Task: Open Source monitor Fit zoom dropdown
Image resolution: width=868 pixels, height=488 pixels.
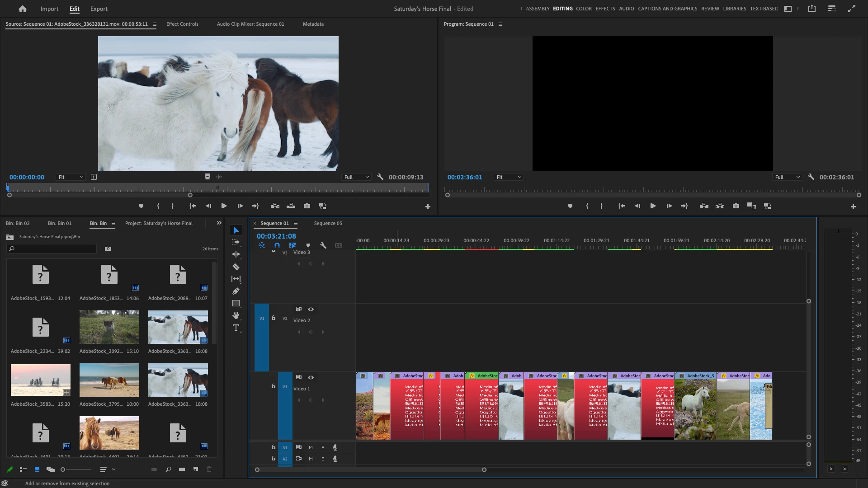Action: pyautogui.click(x=71, y=177)
